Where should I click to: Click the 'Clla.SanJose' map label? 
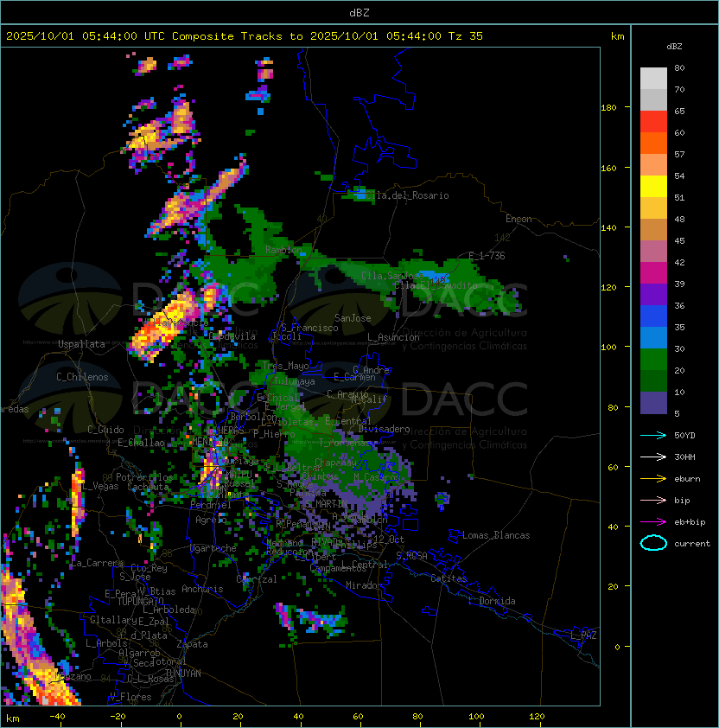coord(392,276)
